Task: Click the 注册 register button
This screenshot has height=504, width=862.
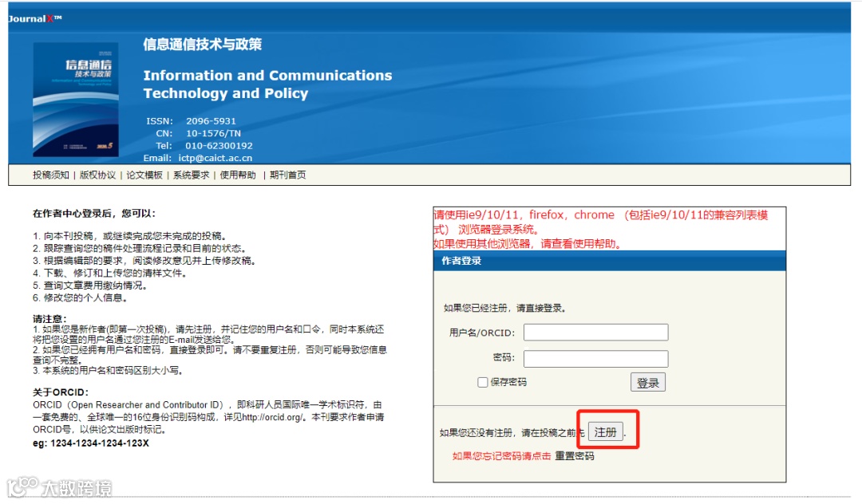Action: click(605, 432)
